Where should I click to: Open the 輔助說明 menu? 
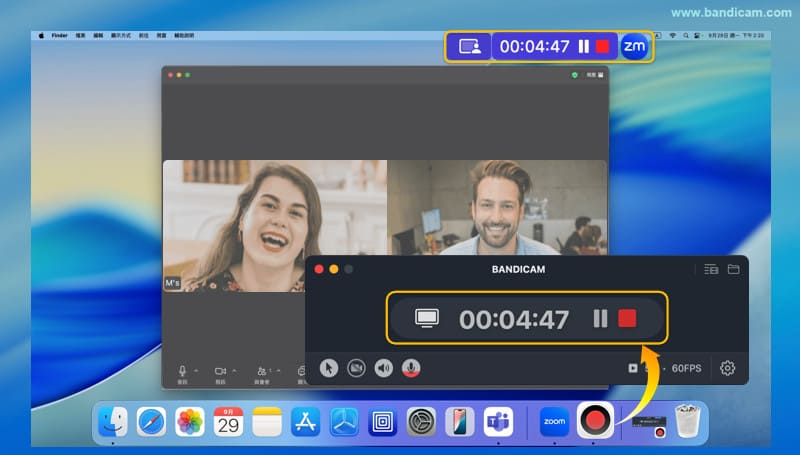click(184, 36)
